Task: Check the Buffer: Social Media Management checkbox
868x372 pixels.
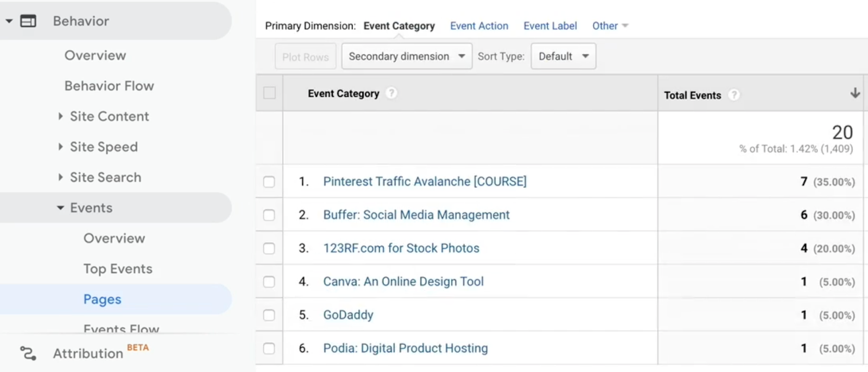Action: pos(269,215)
